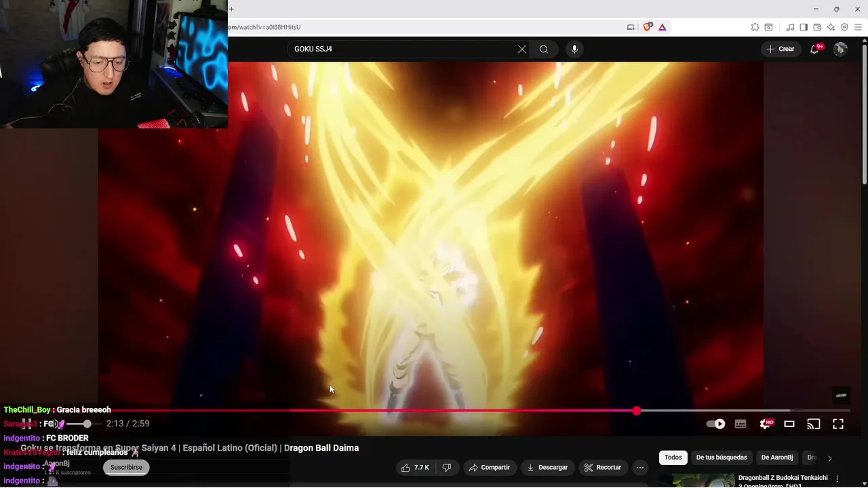Open the Crear (create) button
The height and width of the screenshot is (488, 868).
click(x=780, y=49)
